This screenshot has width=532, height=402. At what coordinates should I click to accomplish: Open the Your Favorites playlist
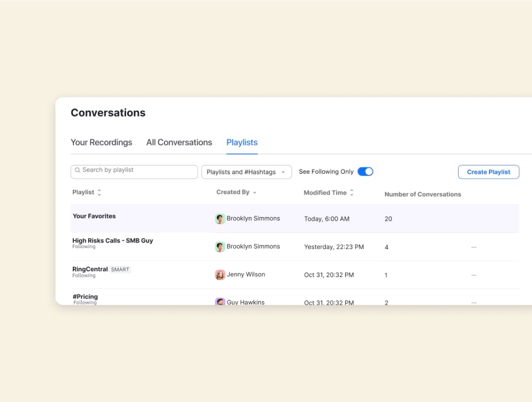pyautogui.click(x=94, y=216)
